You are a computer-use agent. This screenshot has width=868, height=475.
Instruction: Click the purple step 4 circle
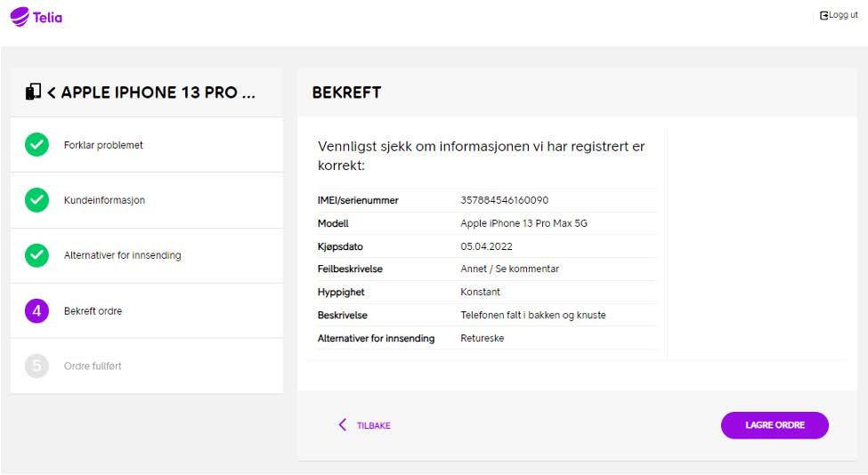pos(37,310)
